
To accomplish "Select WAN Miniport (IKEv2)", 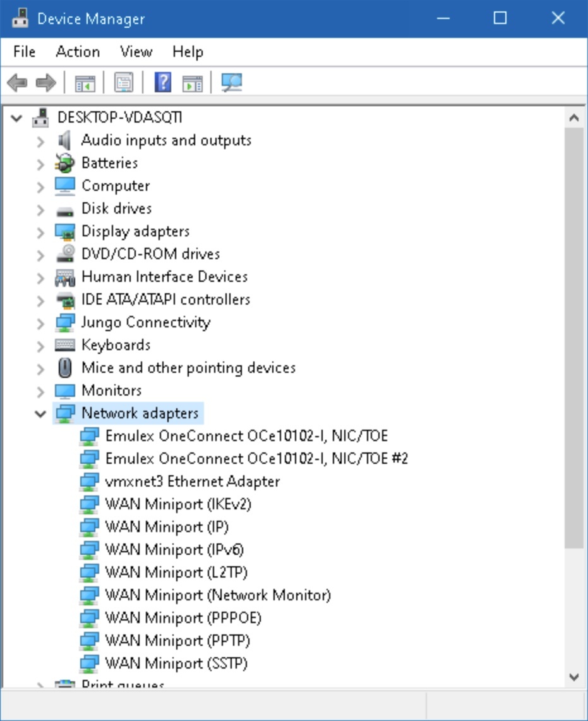I will pyautogui.click(x=178, y=504).
